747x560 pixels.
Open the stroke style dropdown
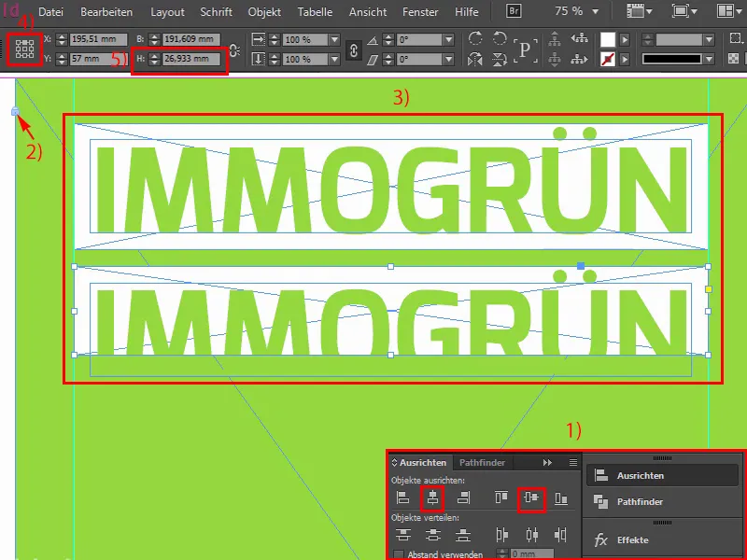pos(709,59)
